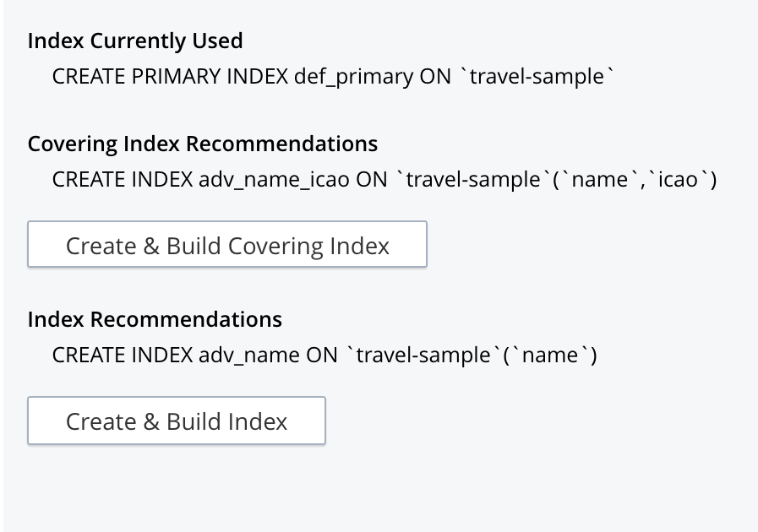
Task: Click the Create & Build Covering Index button
Action: [227, 245]
